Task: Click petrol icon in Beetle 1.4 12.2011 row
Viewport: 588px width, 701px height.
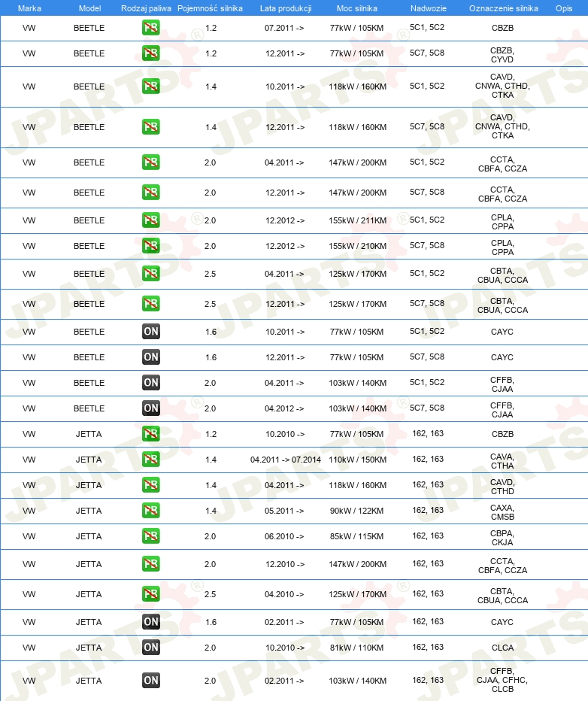Action: click(151, 127)
